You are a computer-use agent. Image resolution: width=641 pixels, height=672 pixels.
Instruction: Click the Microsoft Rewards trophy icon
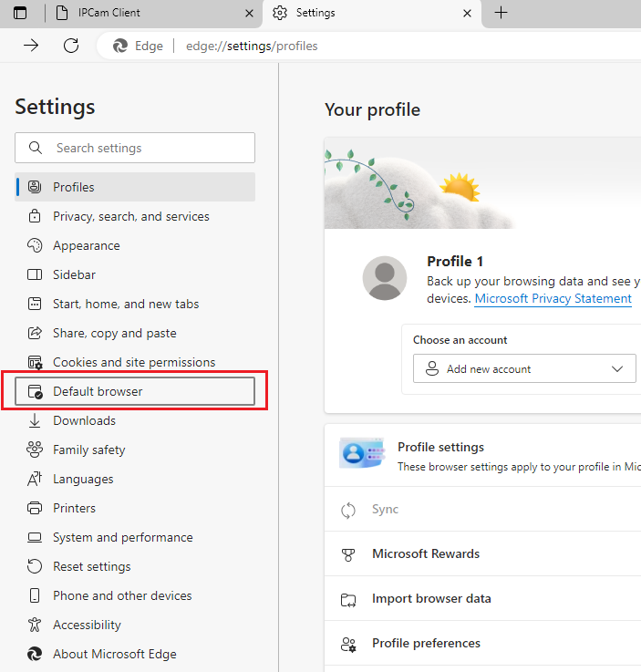pyautogui.click(x=347, y=553)
